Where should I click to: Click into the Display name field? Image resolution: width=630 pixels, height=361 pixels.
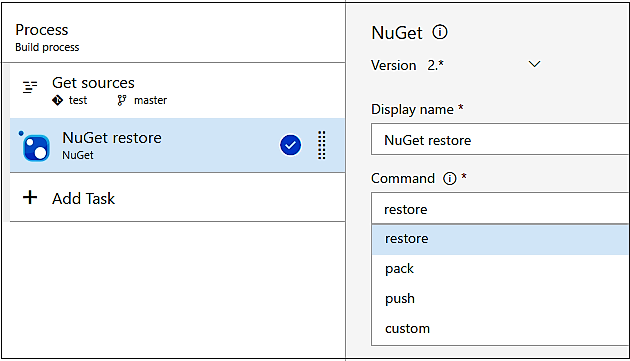[500, 139]
